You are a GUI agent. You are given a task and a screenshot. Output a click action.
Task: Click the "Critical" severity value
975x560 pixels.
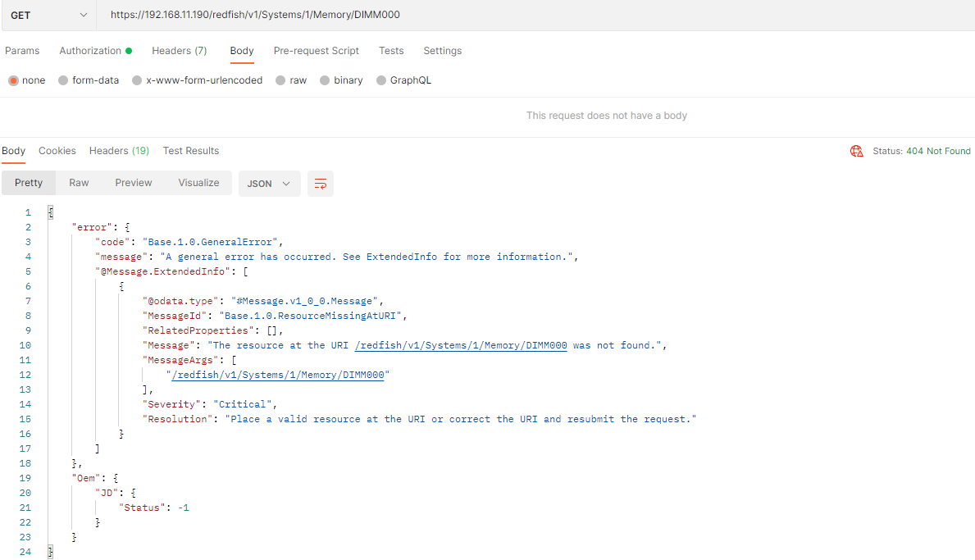point(243,404)
